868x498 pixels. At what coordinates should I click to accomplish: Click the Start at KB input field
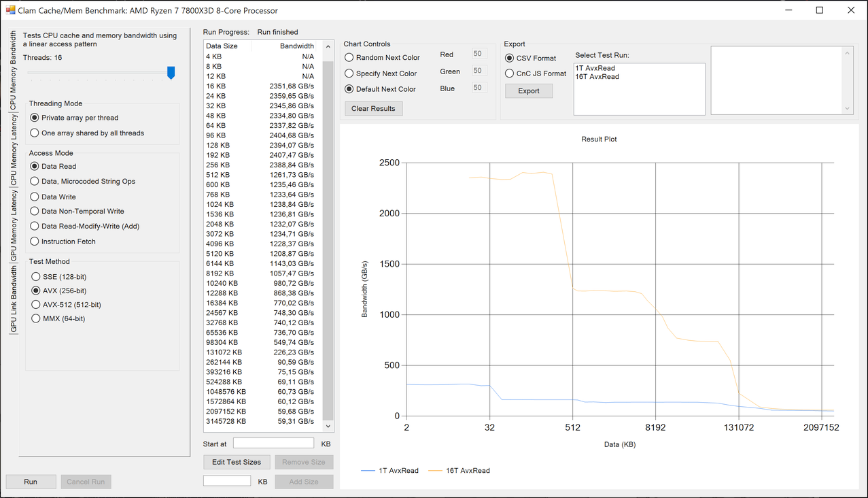[x=273, y=444]
